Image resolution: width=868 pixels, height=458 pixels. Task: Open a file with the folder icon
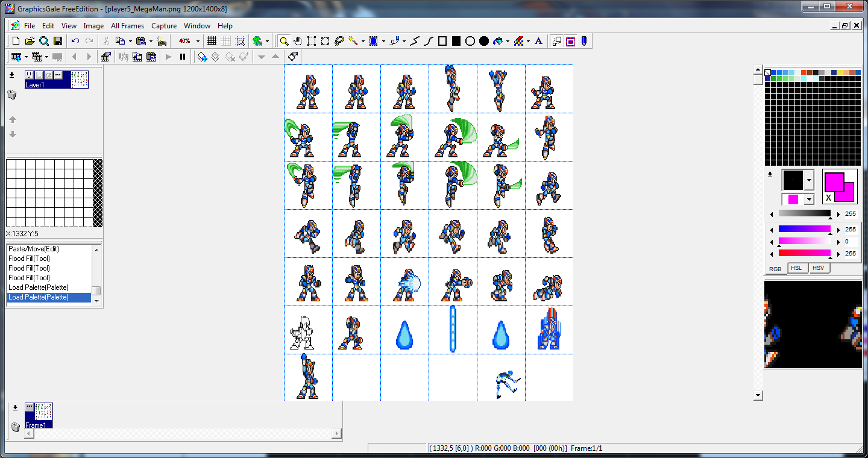[30, 41]
